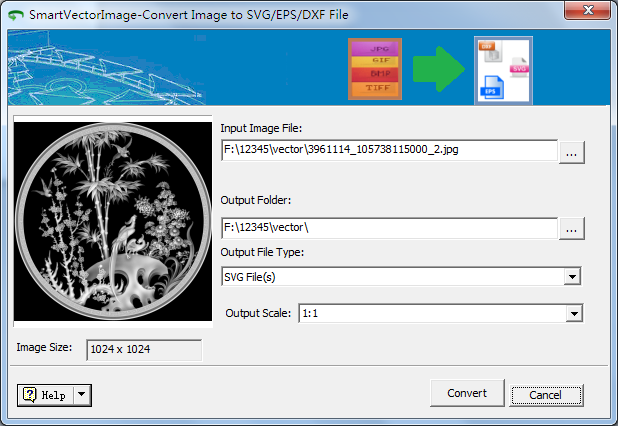Close the SmartVectorImage window
Image resolution: width=618 pixels, height=426 pixels.
[x=587, y=10]
